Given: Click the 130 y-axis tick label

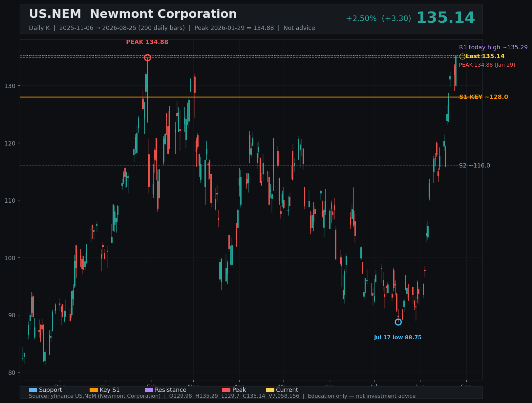Looking at the screenshot, I should (10, 86).
